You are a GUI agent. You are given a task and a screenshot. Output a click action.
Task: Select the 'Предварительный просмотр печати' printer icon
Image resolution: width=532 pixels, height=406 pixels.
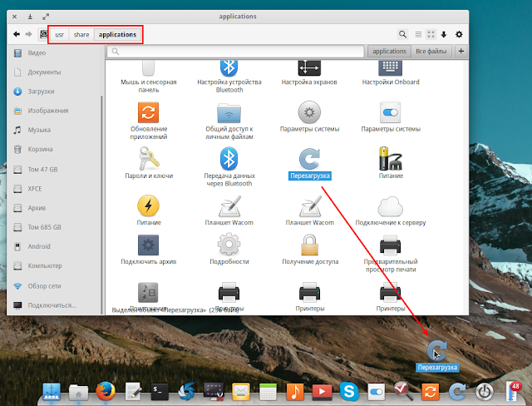point(391,245)
